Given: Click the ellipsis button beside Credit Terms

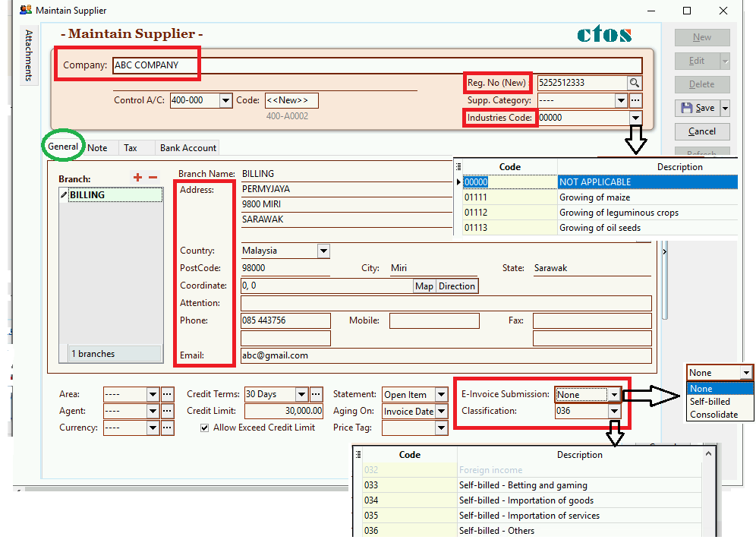Looking at the screenshot, I should coord(316,395).
